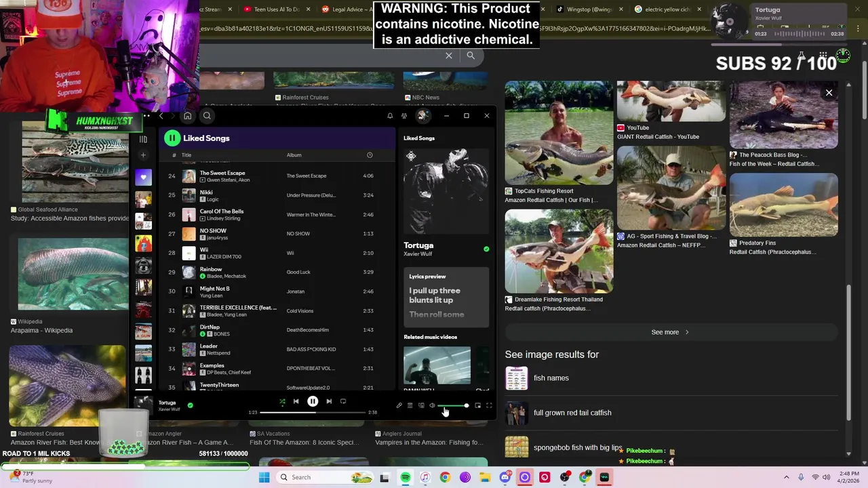Toggle saved checkmark in bottom player bar
The width and height of the screenshot is (868, 488).
[190, 405]
